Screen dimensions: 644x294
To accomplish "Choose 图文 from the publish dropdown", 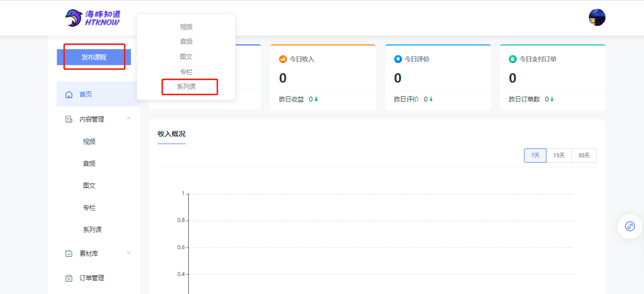I will 186,57.
